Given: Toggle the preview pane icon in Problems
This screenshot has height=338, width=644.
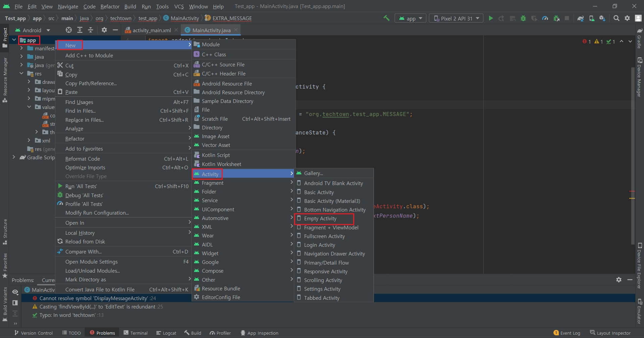Looking at the screenshot, I should pyautogui.click(x=15, y=303).
